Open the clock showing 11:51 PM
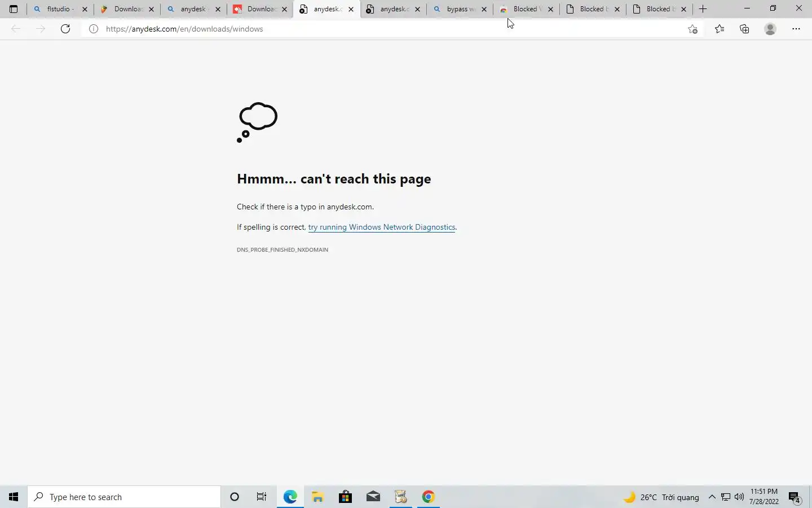Image resolution: width=812 pixels, height=508 pixels. coord(764,497)
